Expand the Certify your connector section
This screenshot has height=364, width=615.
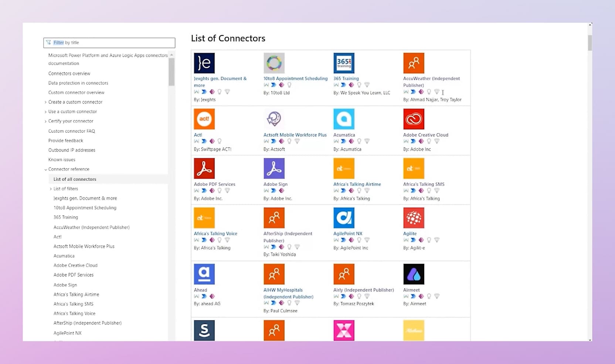(x=45, y=121)
